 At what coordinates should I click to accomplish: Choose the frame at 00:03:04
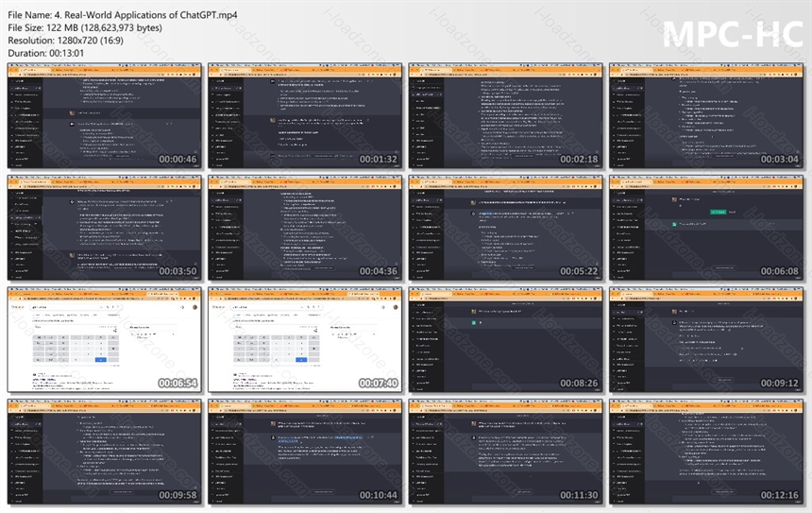pos(706,116)
